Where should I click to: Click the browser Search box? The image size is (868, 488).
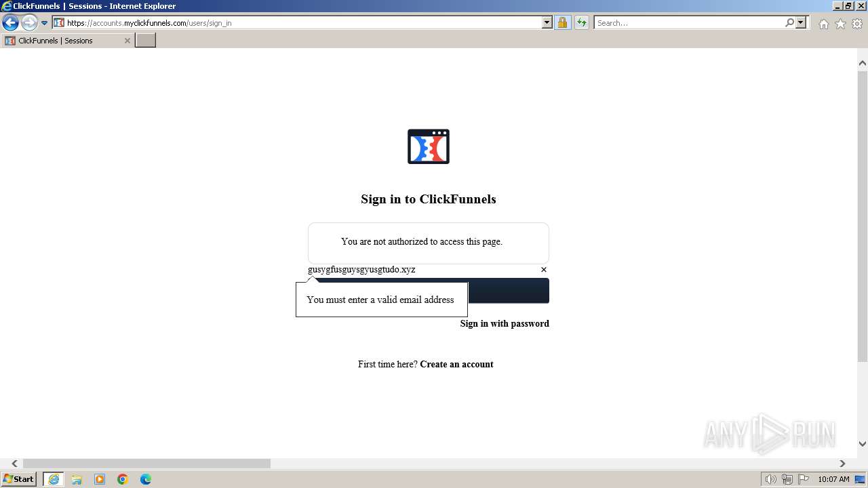[689, 23]
